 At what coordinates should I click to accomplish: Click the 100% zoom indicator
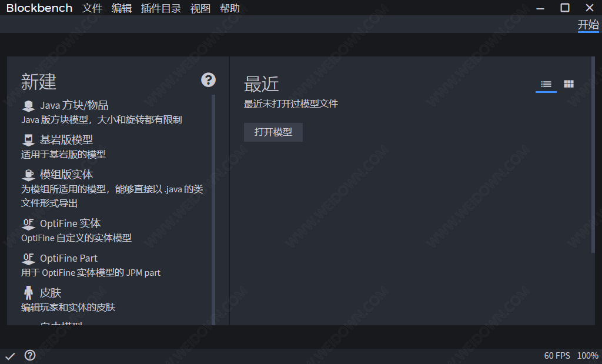coord(587,356)
